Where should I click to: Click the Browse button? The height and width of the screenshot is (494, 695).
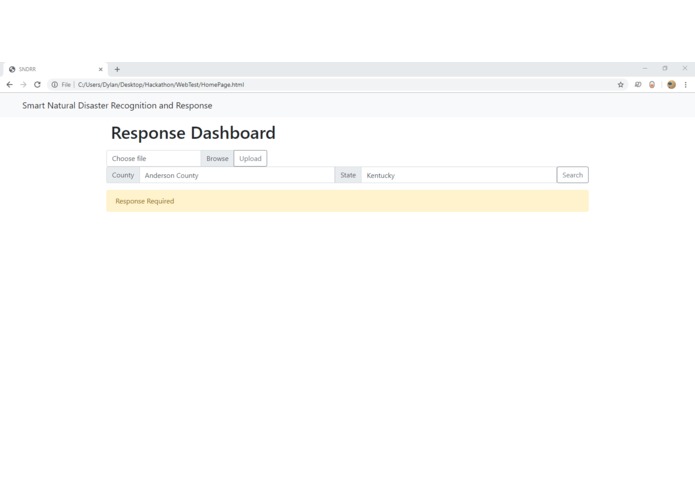point(217,159)
